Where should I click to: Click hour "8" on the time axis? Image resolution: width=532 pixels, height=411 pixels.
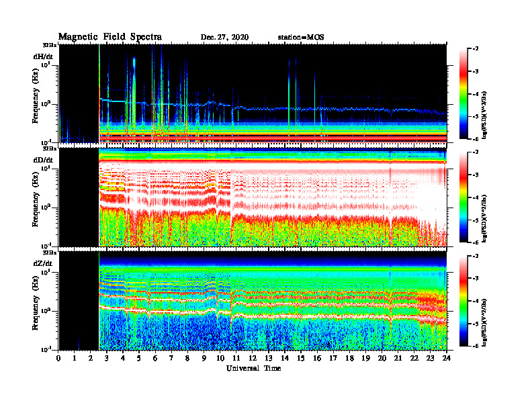point(187,358)
